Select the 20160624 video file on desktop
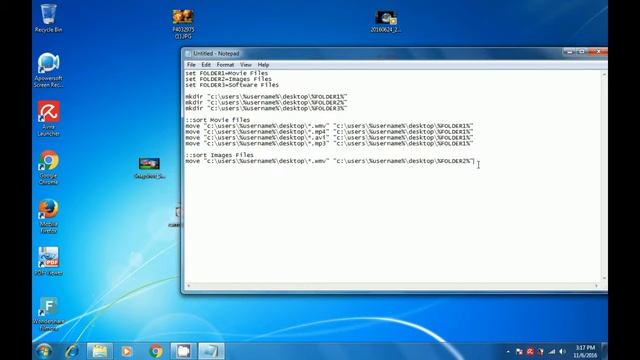 [x=385, y=21]
